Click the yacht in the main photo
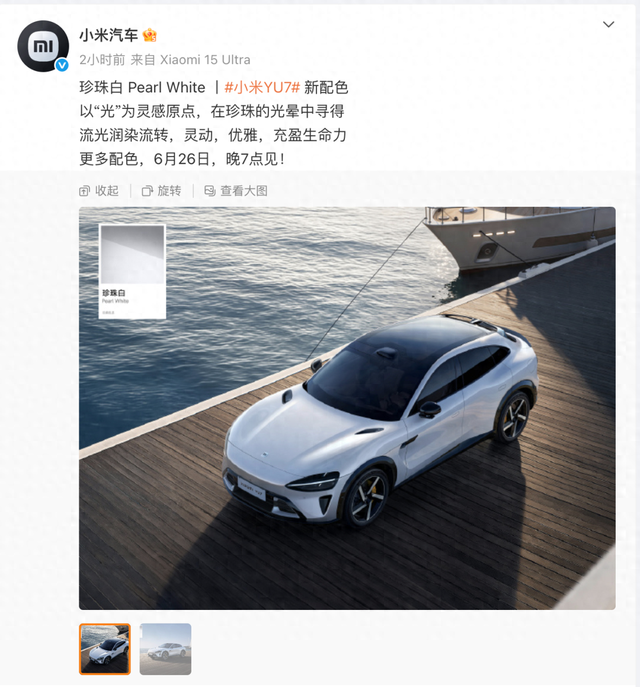 click(x=519, y=238)
